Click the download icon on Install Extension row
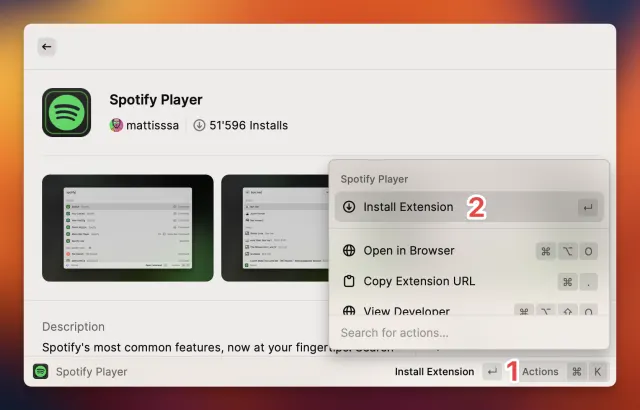640x410 pixels. (x=349, y=207)
